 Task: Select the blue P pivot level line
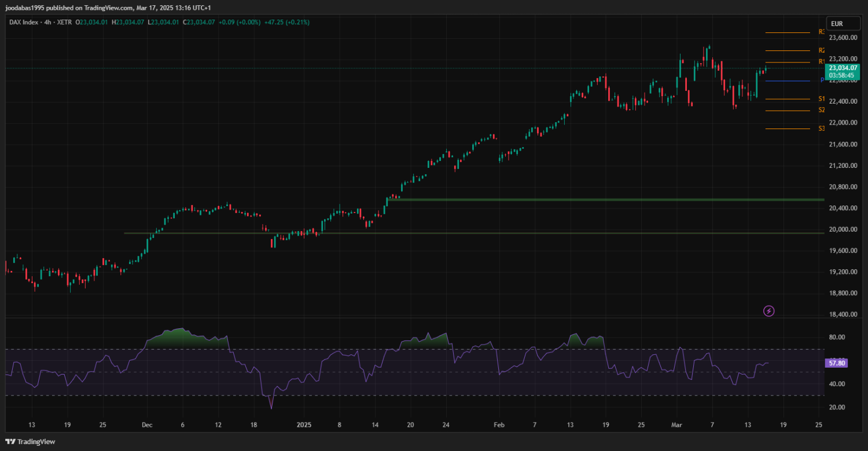(787, 81)
